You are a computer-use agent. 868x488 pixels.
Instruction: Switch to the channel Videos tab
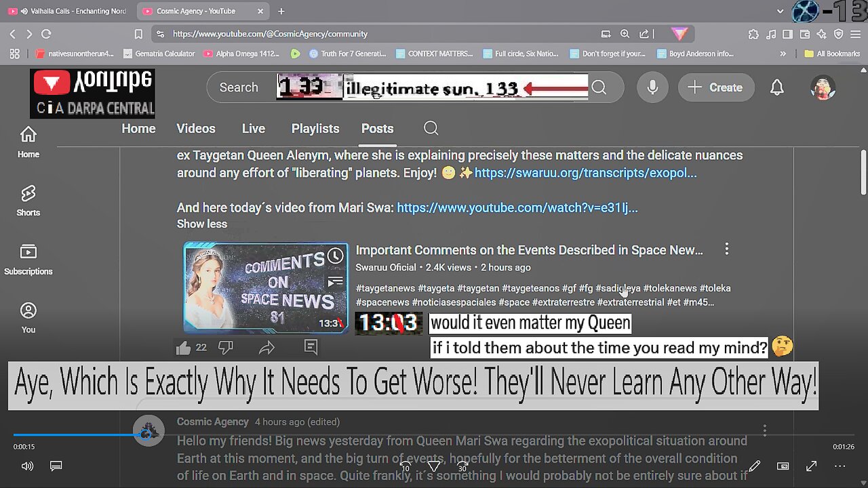click(x=196, y=129)
